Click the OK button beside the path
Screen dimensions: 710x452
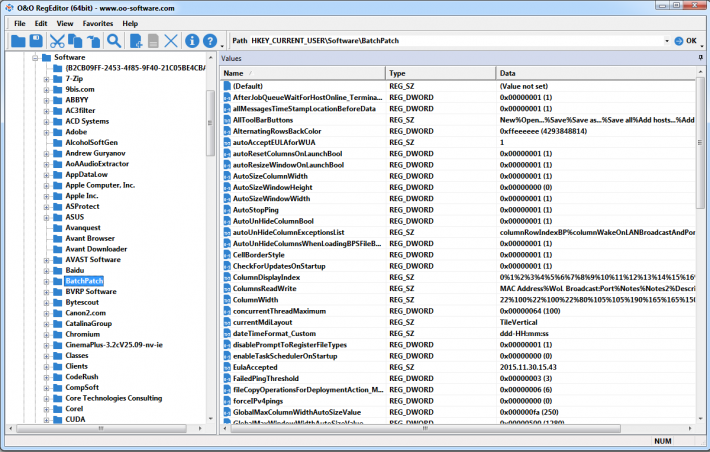pos(686,41)
